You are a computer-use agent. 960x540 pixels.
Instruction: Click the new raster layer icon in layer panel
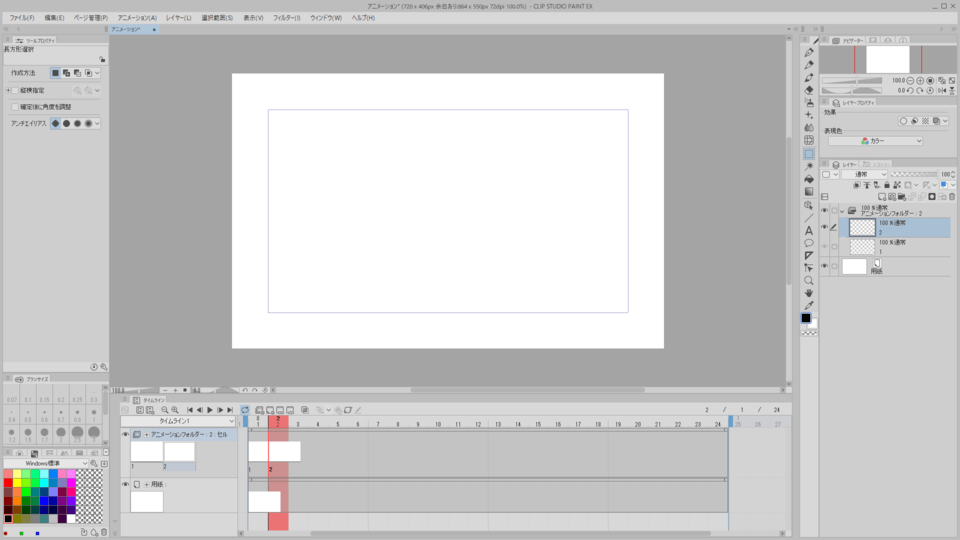(882, 197)
